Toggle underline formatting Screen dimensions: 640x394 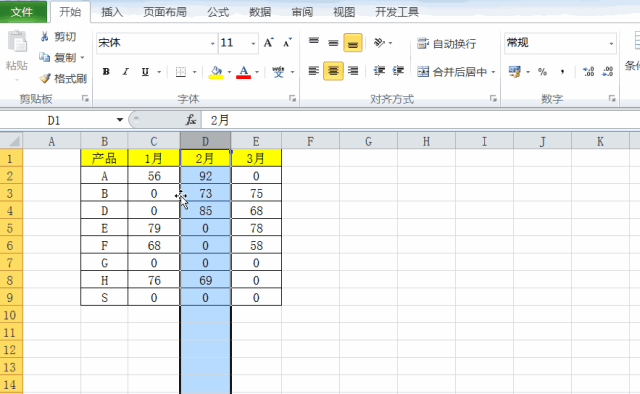click(145, 72)
